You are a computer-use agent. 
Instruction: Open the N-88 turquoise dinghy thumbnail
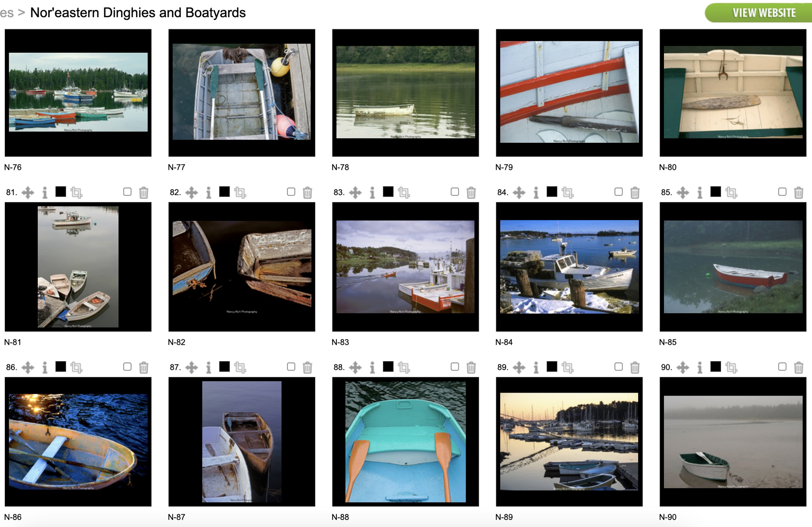pyautogui.click(x=405, y=441)
